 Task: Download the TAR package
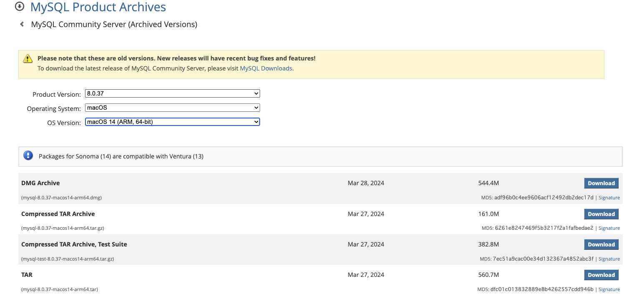tap(601, 275)
